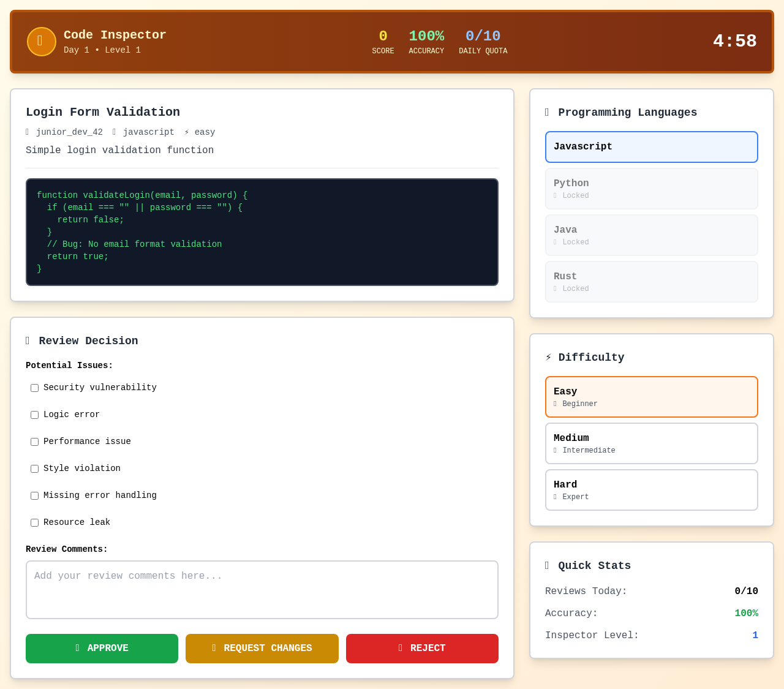Click the review comments text area
784x689 pixels.
(x=262, y=589)
